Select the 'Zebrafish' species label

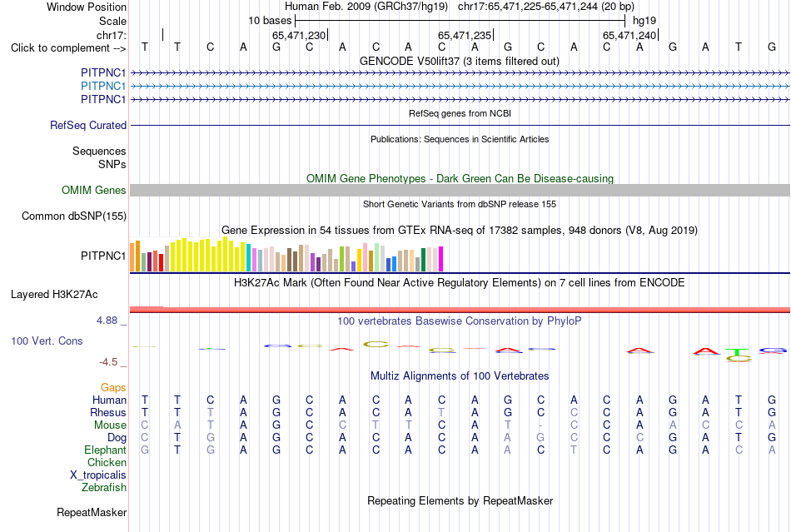click(x=104, y=488)
